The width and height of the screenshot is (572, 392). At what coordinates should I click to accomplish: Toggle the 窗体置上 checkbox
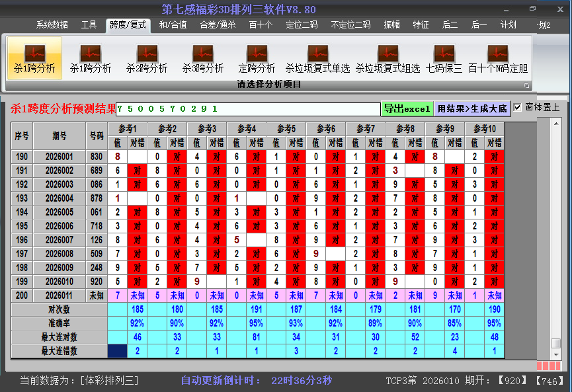point(518,107)
